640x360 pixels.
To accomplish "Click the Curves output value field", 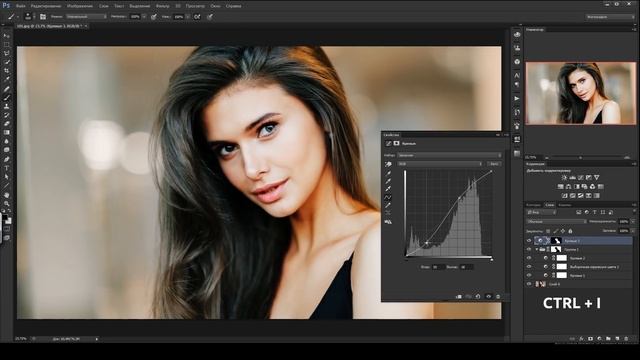I will [466, 267].
